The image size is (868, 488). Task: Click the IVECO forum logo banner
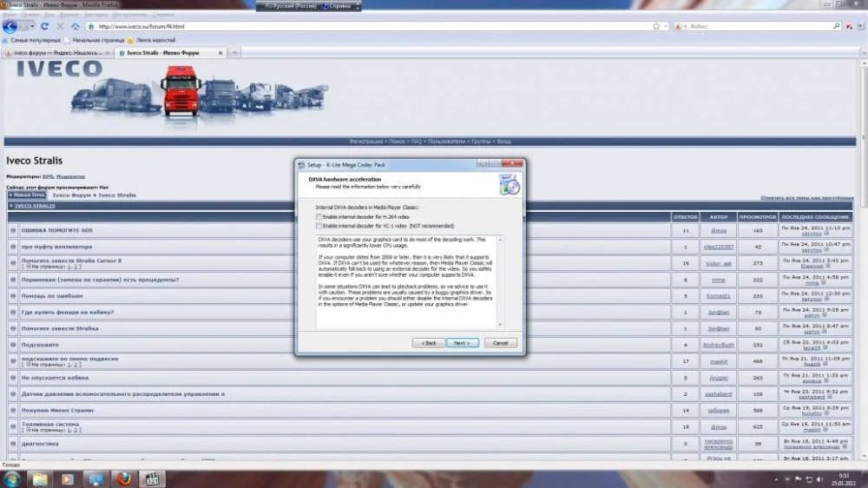(172, 91)
